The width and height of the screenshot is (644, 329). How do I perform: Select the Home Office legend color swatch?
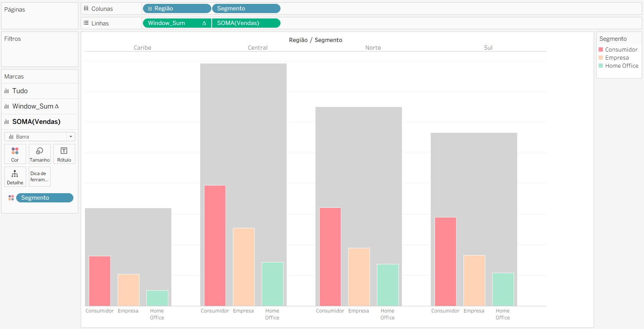[x=601, y=66]
